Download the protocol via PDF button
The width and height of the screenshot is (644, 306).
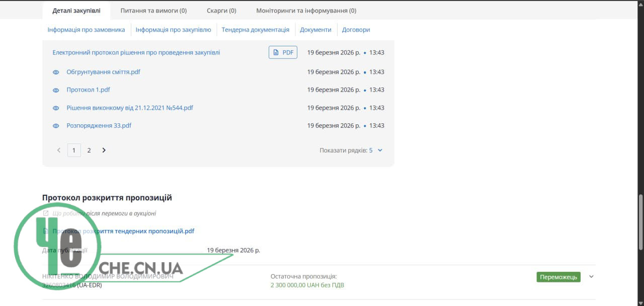[x=283, y=52]
